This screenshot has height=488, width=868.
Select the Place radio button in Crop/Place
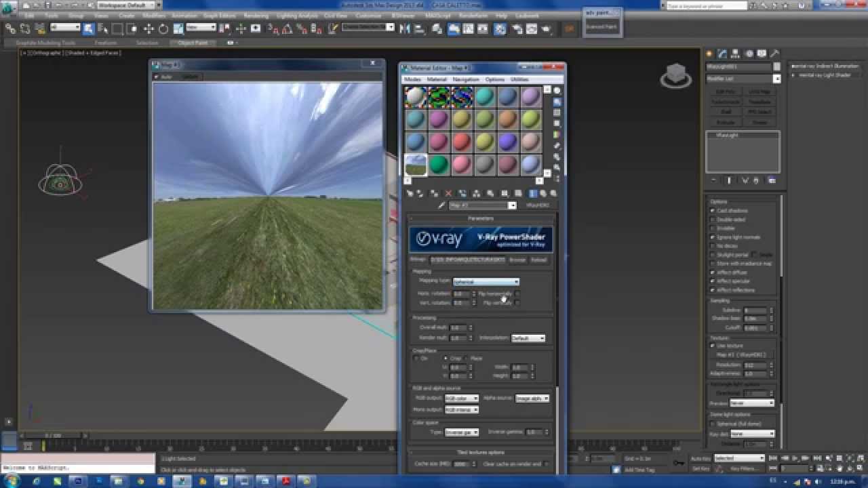[466, 358]
